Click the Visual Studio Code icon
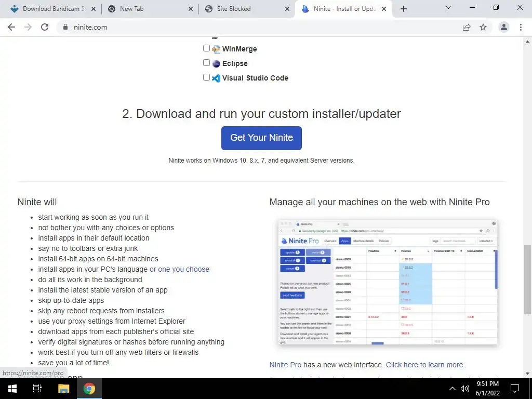 point(216,78)
